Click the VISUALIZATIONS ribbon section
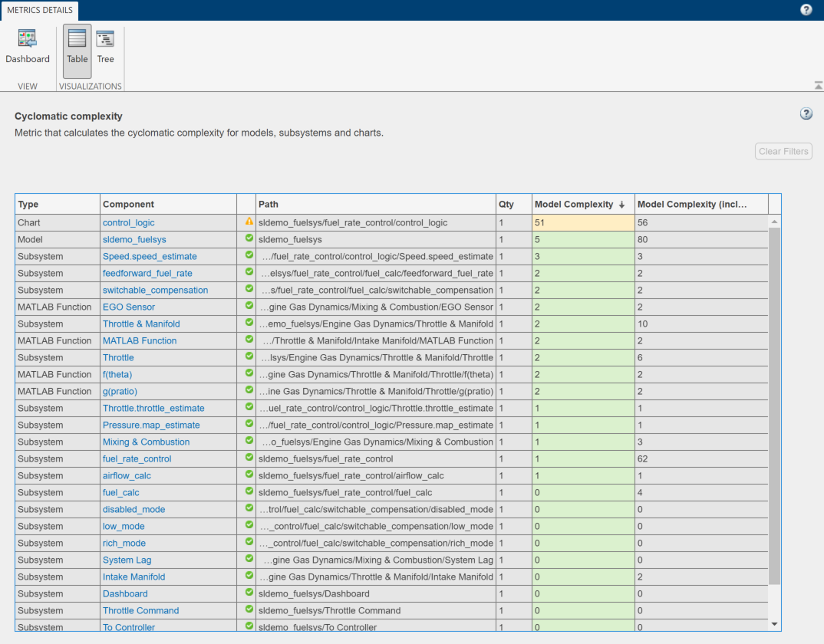Image resolution: width=824 pixels, height=644 pixels. click(x=90, y=87)
